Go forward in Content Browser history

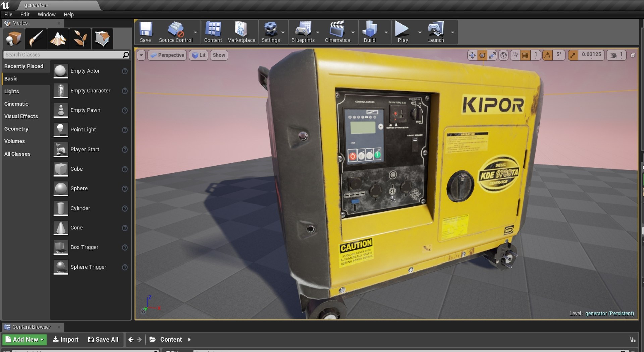(139, 340)
